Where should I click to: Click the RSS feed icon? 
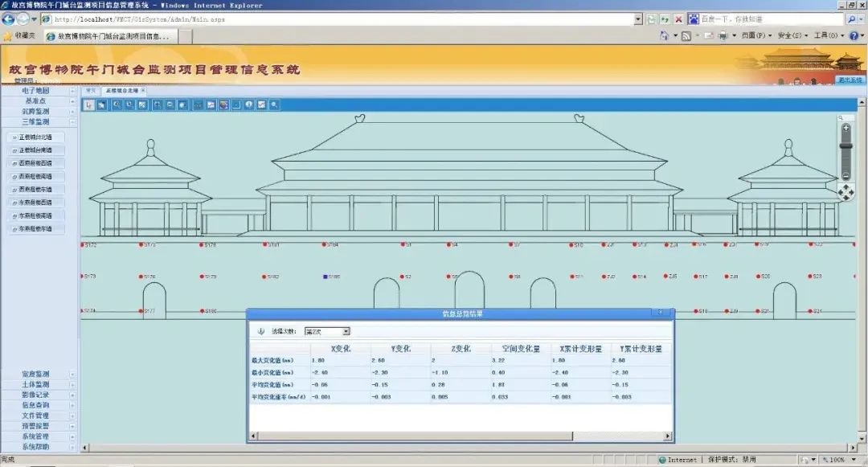[686, 35]
